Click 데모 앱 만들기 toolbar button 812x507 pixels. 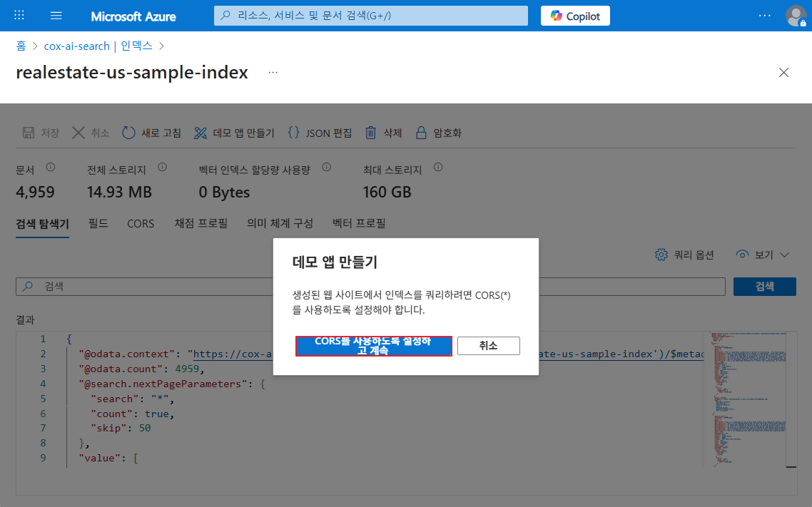point(234,133)
